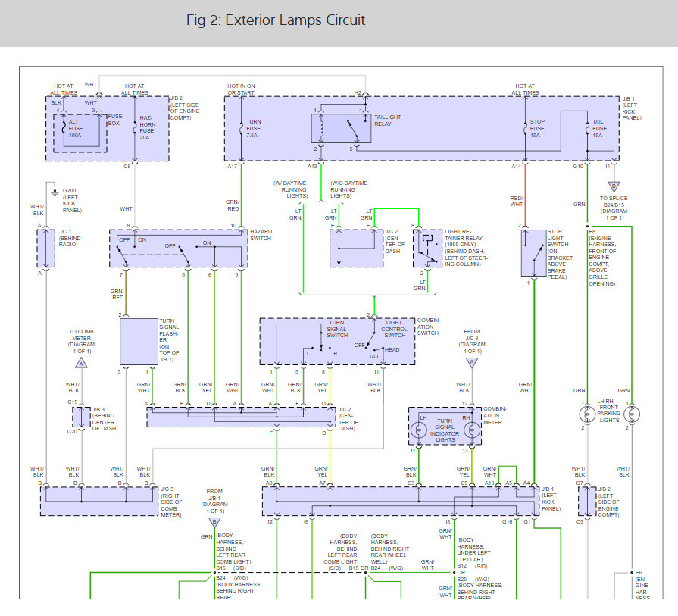Select the RH front parking light lamp symbol
Viewport: 678px width, 616px height.
point(632,414)
